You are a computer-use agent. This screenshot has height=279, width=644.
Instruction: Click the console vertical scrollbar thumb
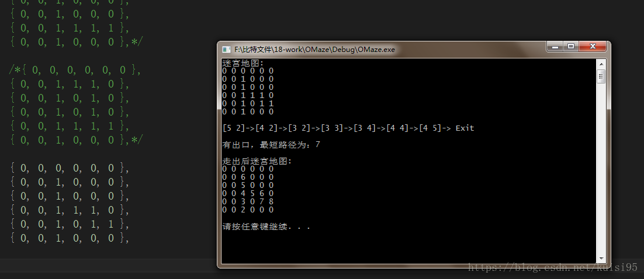pos(601,76)
